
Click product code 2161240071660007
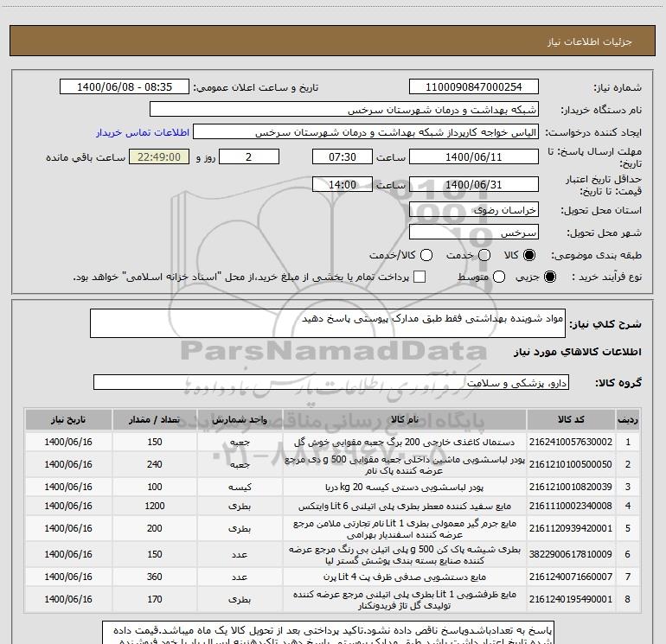point(571,577)
